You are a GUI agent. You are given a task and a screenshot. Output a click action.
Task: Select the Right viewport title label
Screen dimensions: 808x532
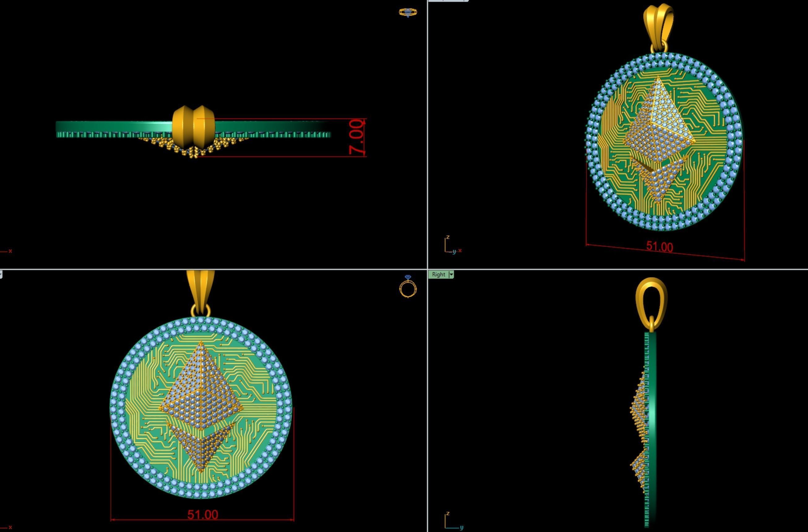(439, 275)
